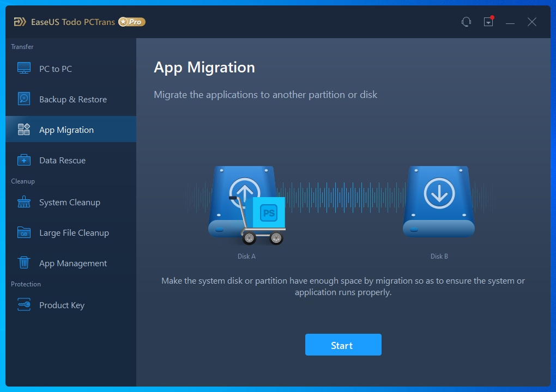Open Product Key under Protection
This screenshot has width=556, height=392.
[71, 305]
